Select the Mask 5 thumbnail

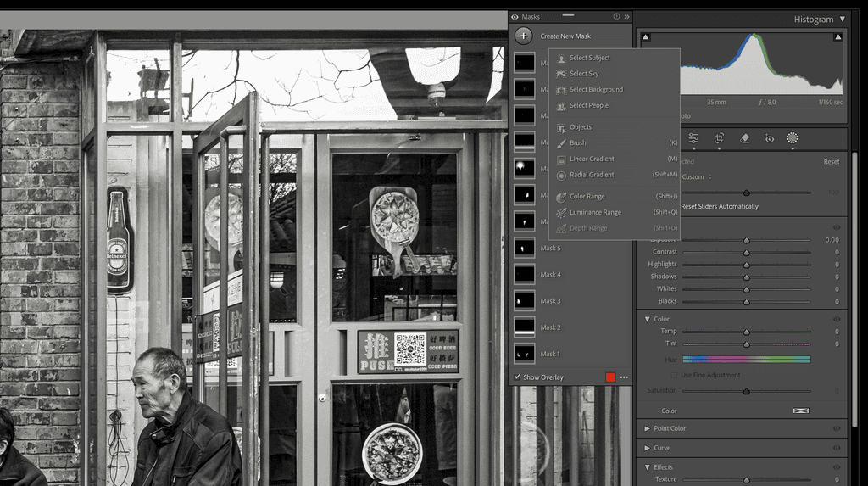524,248
